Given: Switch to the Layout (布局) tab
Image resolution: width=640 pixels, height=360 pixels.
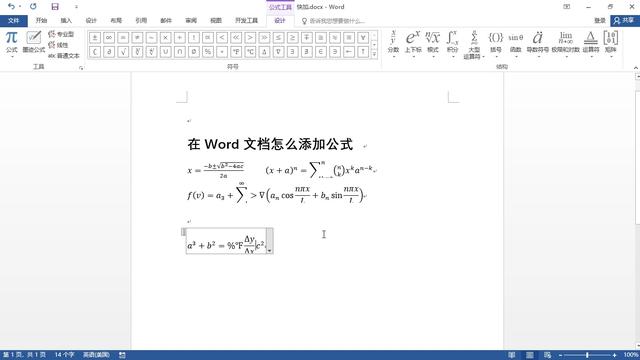Looking at the screenshot, I should (x=116, y=20).
